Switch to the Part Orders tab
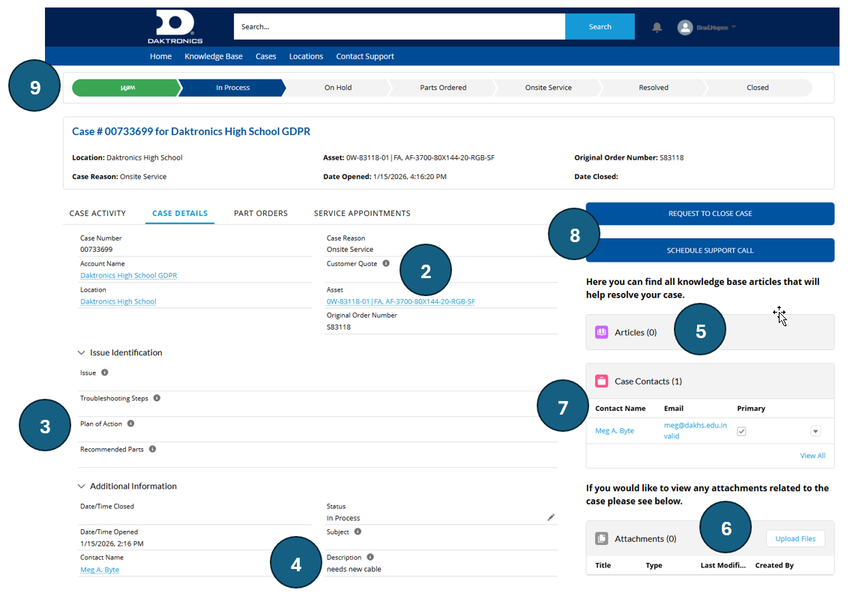The height and width of the screenshot is (602, 868). point(261,213)
